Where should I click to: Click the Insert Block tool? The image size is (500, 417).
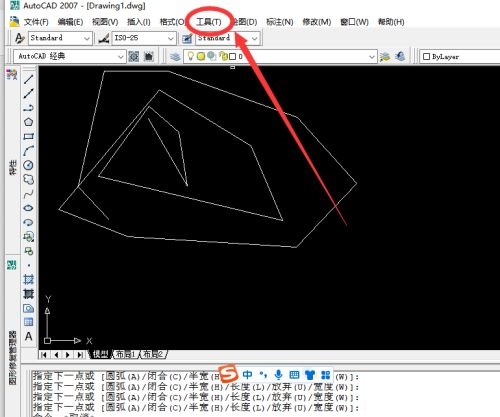coord(29,237)
